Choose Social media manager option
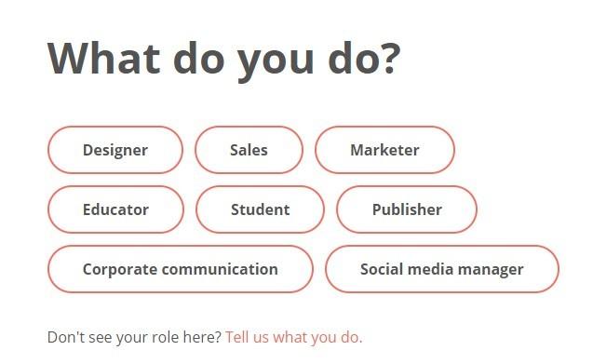The width and height of the screenshot is (593, 364). [x=441, y=269]
